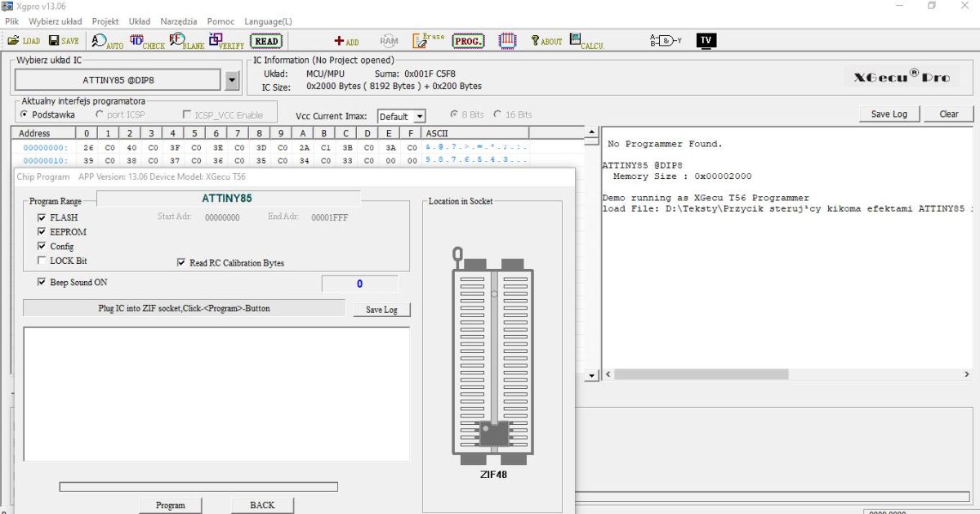Screen dimensions: 980x514
Task: Open the Pomoc menu
Action: [x=220, y=21]
